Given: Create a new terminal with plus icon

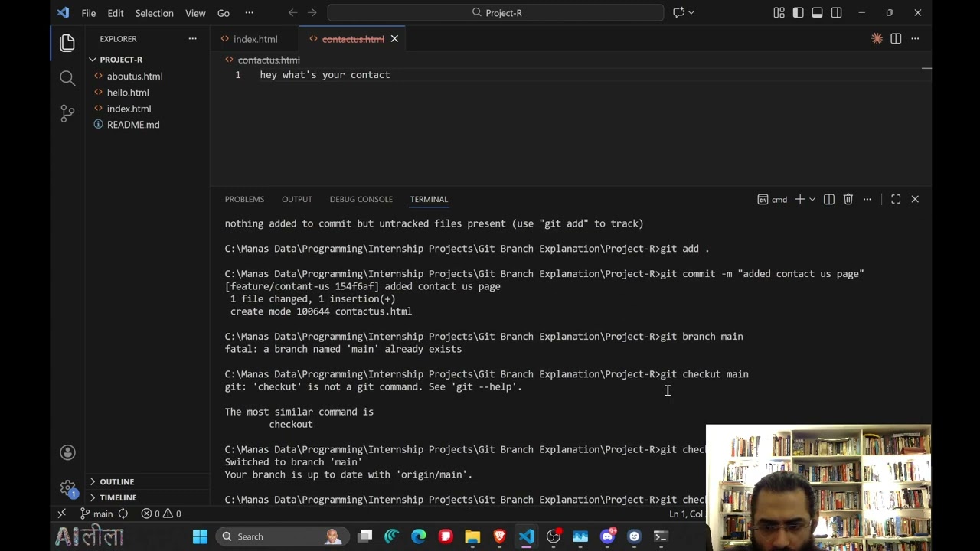Looking at the screenshot, I should (x=799, y=199).
